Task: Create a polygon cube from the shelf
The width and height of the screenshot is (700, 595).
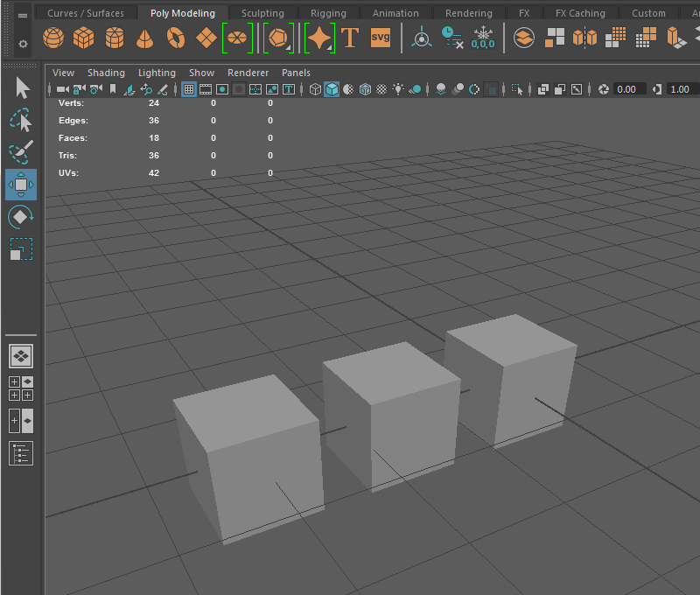Action: [83, 38]
